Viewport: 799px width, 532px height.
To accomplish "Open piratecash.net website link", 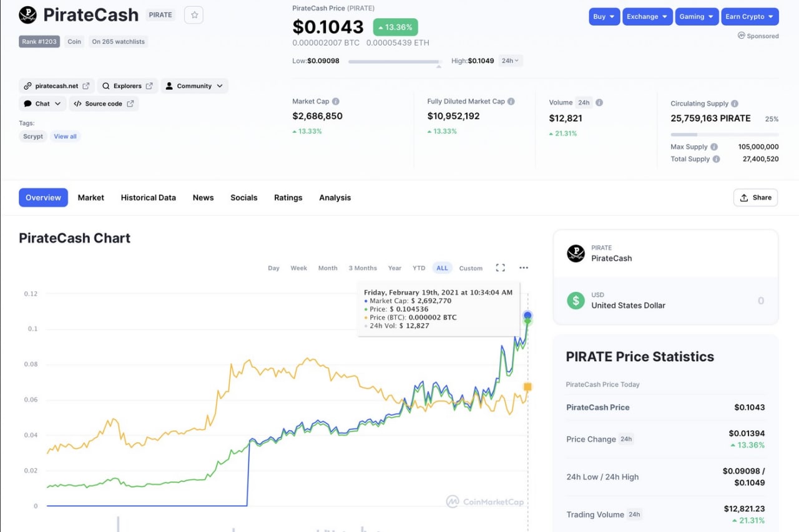I will point(57,86).
